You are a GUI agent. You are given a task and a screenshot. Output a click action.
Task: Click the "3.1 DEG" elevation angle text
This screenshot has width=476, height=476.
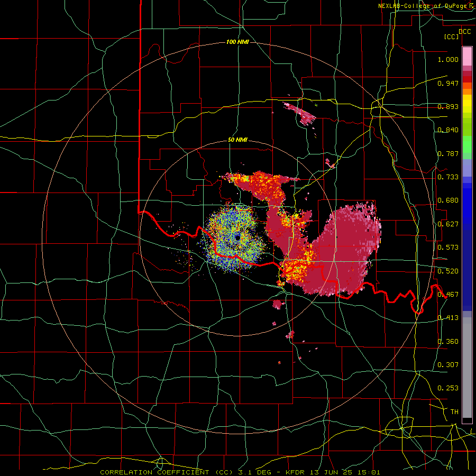coord(254,472)
